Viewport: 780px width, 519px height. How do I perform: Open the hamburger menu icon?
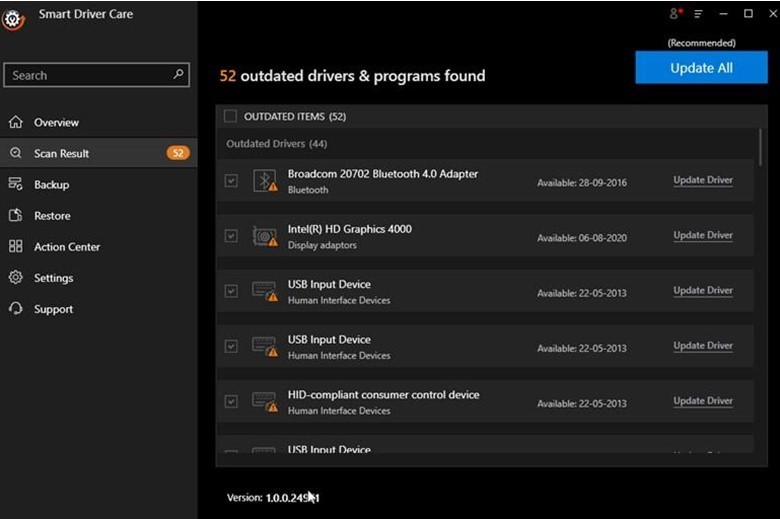pos(698,14)
